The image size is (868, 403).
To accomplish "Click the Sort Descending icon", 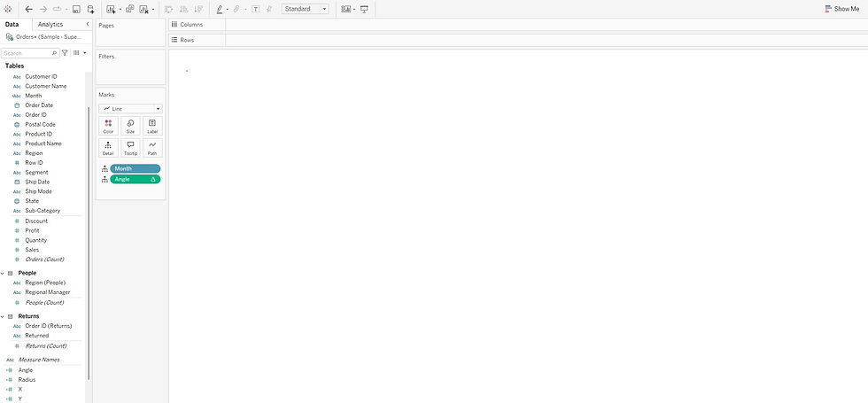I will click(x=198, y=9).
